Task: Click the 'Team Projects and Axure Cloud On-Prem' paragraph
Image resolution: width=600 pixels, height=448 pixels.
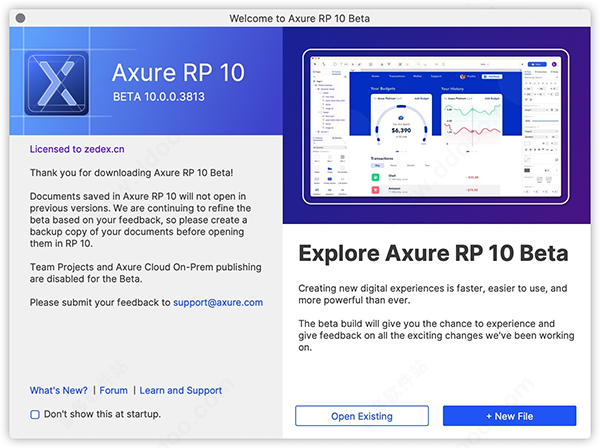Action: point(146,273)
